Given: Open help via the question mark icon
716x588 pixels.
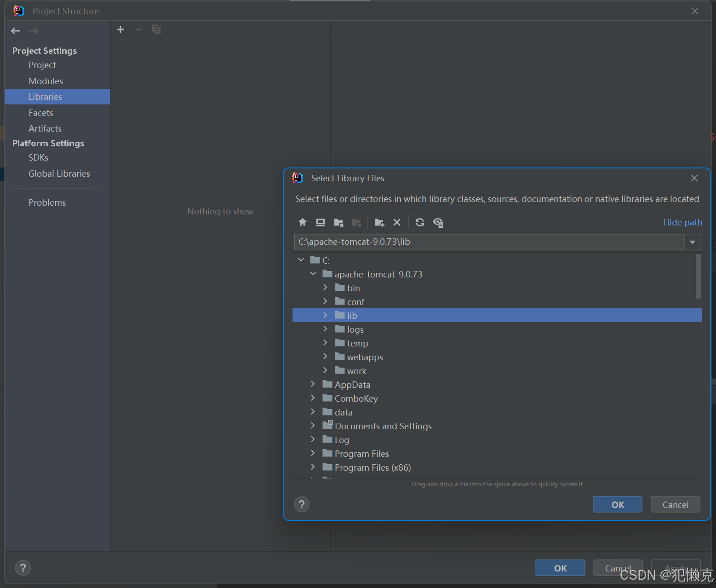Looking at the screenshot, I should pos(301,504).
